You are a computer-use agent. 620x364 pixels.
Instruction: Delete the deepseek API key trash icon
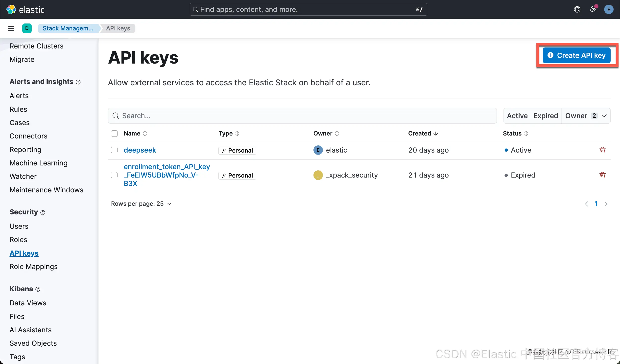point(602,150)
